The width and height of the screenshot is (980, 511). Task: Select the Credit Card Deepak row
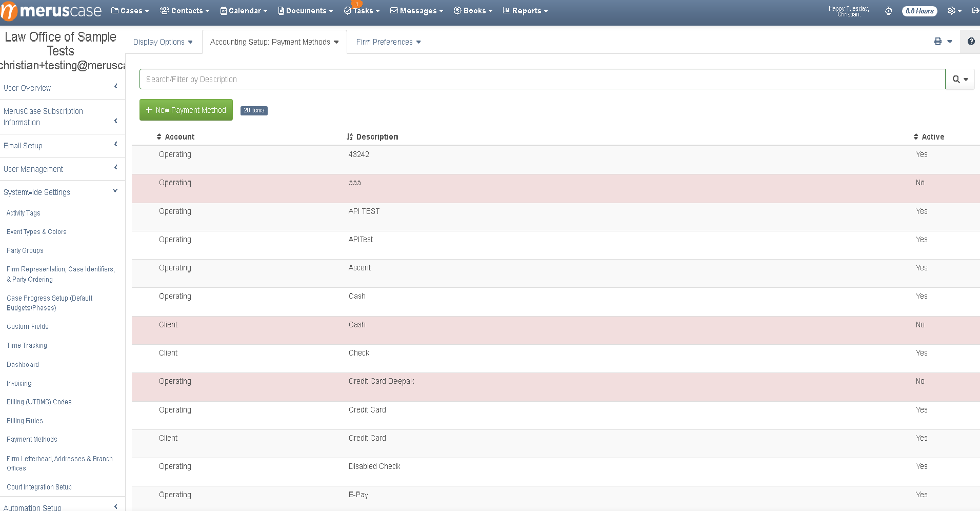tap(556, 387)
